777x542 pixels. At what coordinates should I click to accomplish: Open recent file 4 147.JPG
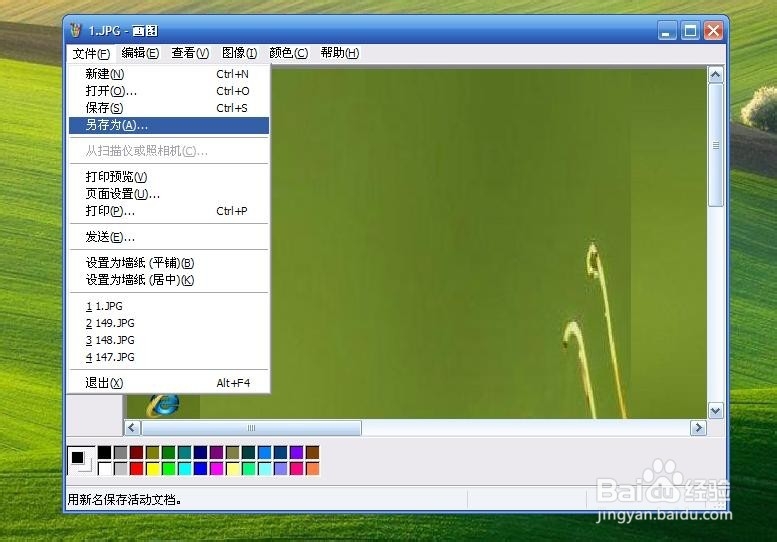tap(169, 357)
